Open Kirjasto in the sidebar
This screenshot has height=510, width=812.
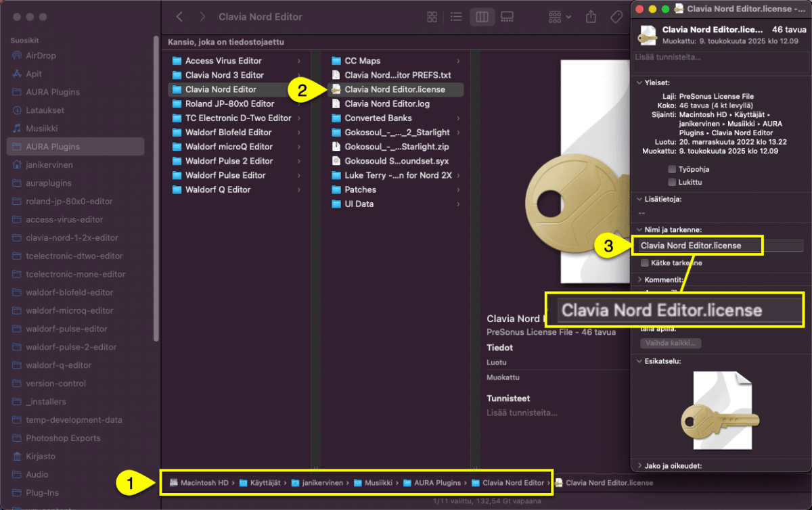41,457
